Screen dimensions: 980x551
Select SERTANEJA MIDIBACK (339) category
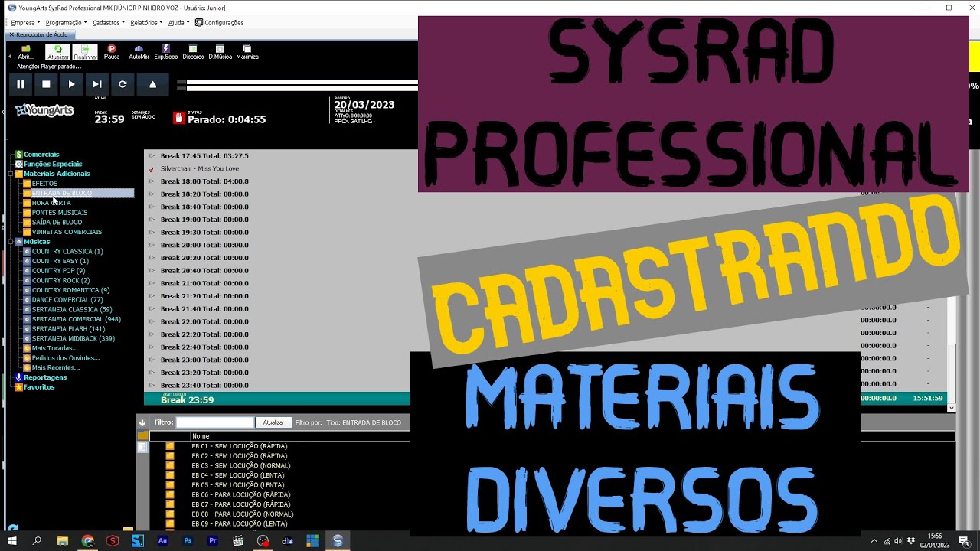pos(73,339)
